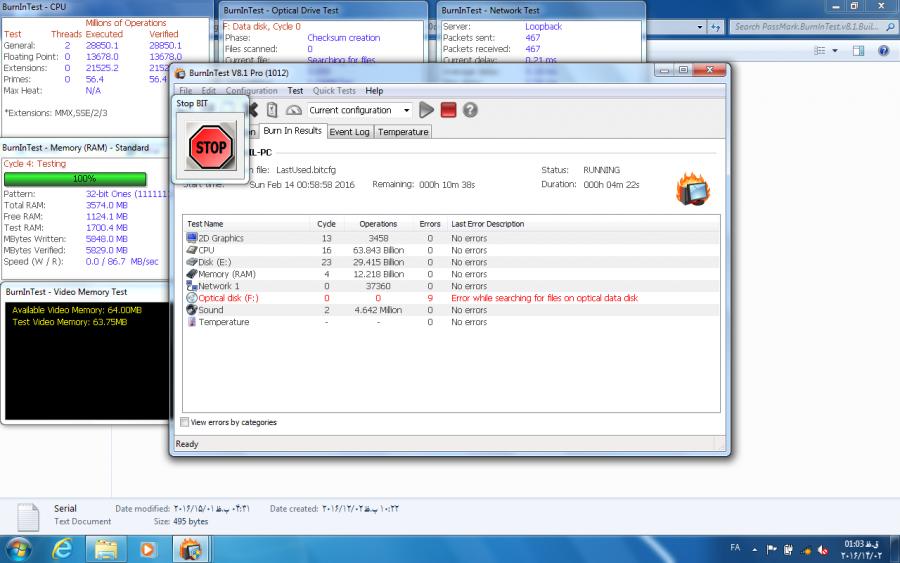
Task: Click the gray play start-tests button
Action: point(426,110)
